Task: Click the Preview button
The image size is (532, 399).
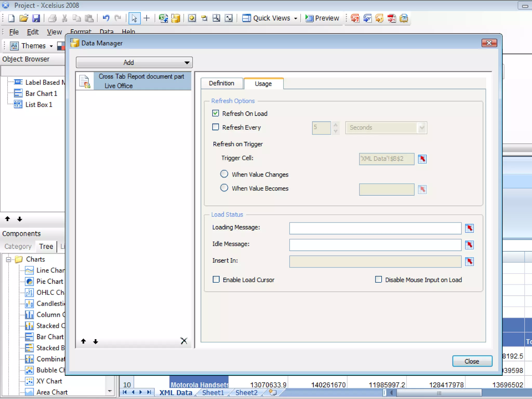Action: tap(322, 18)
